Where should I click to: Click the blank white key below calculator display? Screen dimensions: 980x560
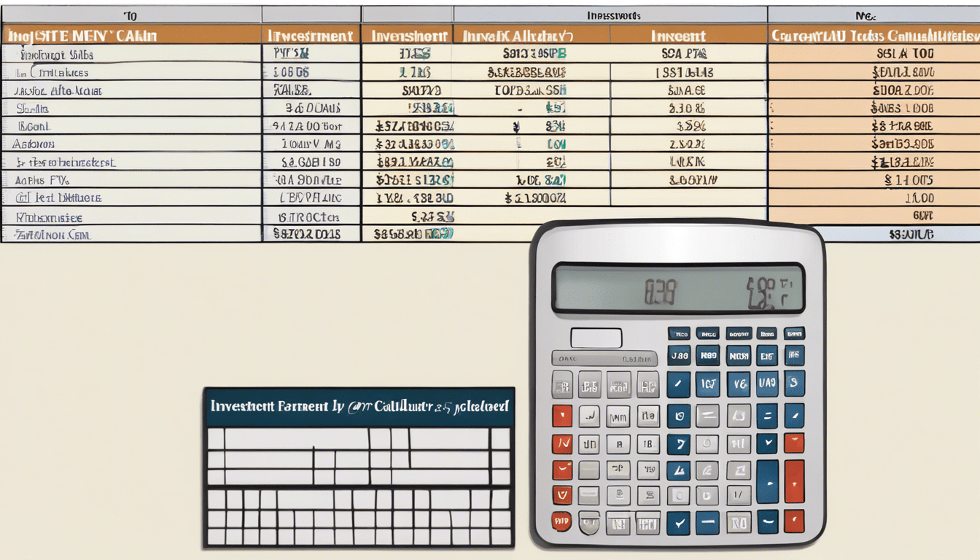pos(596,338)
